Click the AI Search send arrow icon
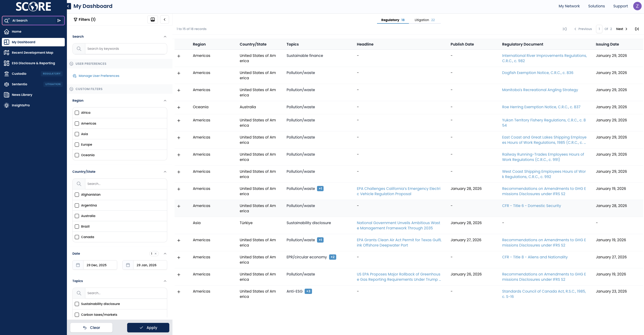Image resolution: width=644 pixels, height=335 pixels. 59,21
